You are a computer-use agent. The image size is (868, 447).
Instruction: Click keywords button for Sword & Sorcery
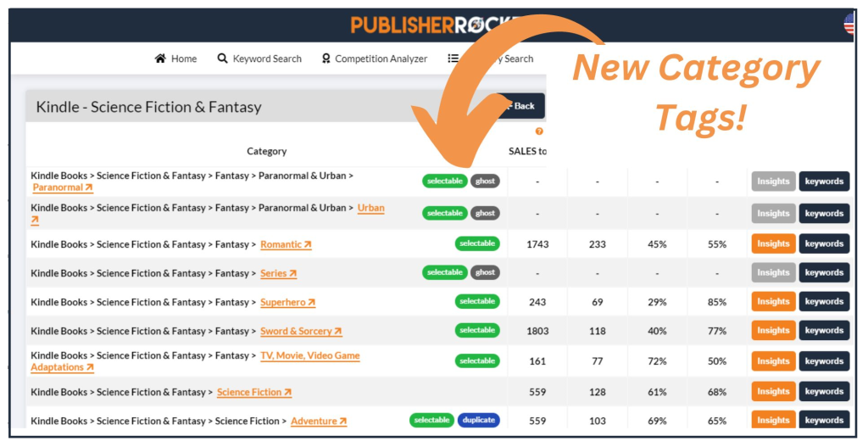[824, 331]
